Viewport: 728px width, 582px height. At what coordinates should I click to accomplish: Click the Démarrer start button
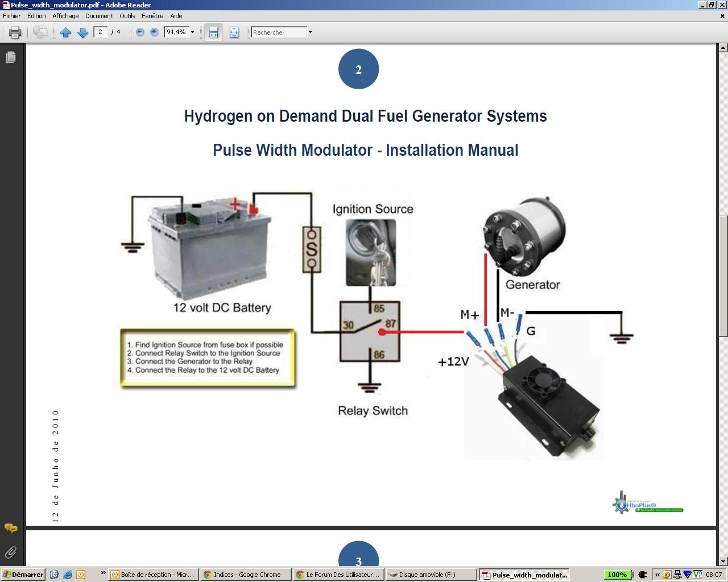pyautogui.click(x=23, y=575)
